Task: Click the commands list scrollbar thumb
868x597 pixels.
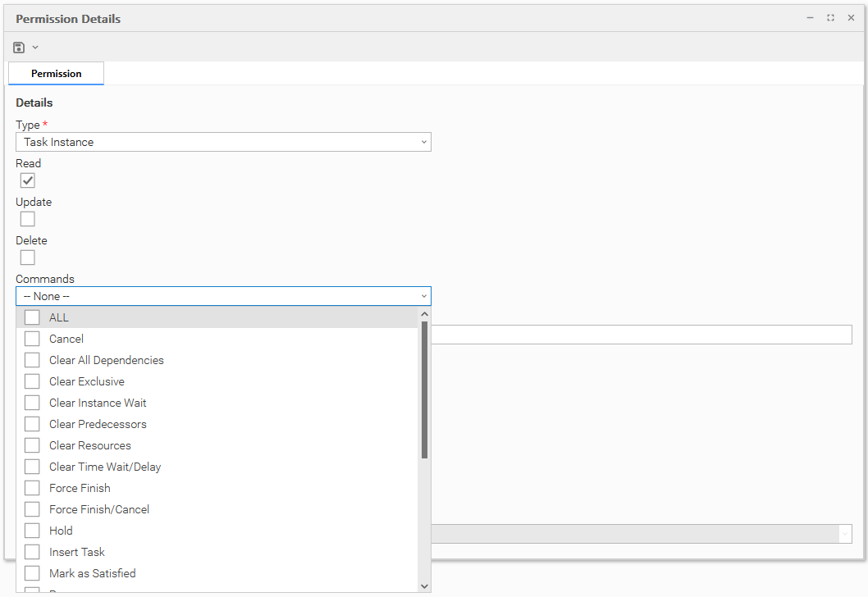Action: (x=424, y=390)
